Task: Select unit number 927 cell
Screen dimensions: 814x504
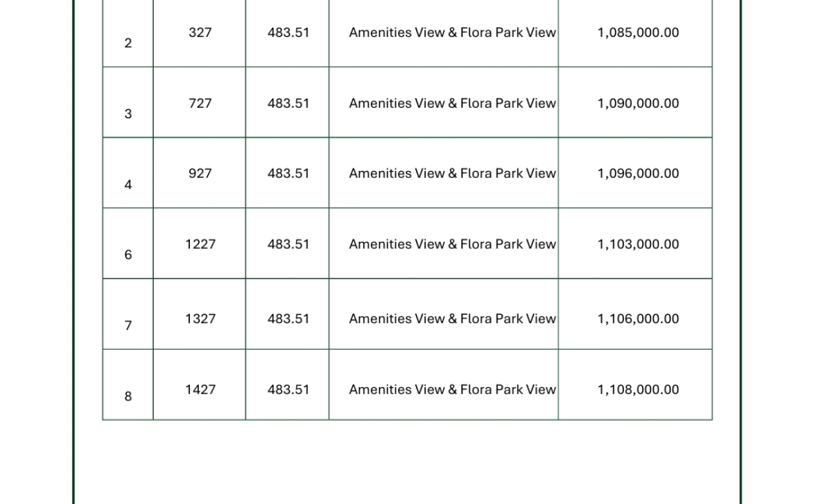Action: [x=200, y=173]
